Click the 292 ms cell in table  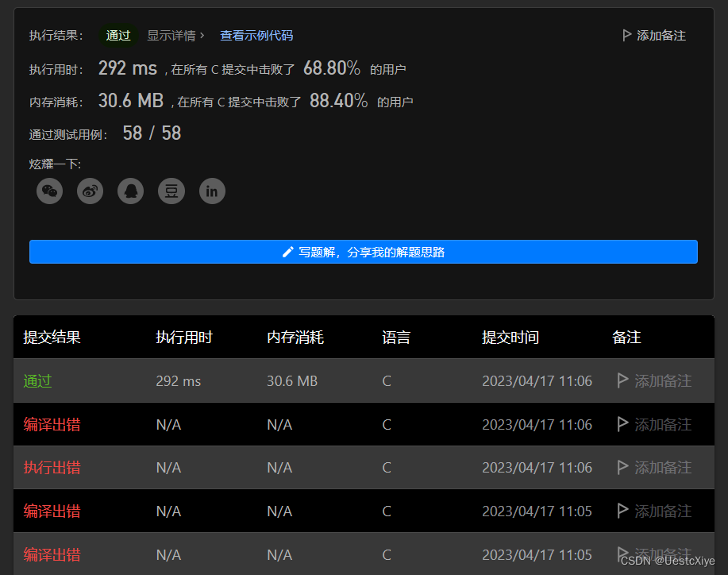[x=179, y=381]
